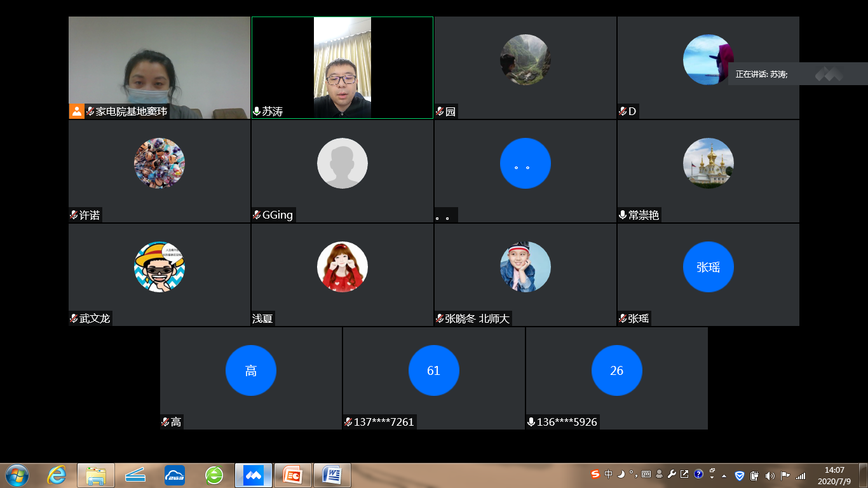Toggle the soft keyboard icon in language bar
This screenshot has width=868, height=488.
click(x=646, y=474)
